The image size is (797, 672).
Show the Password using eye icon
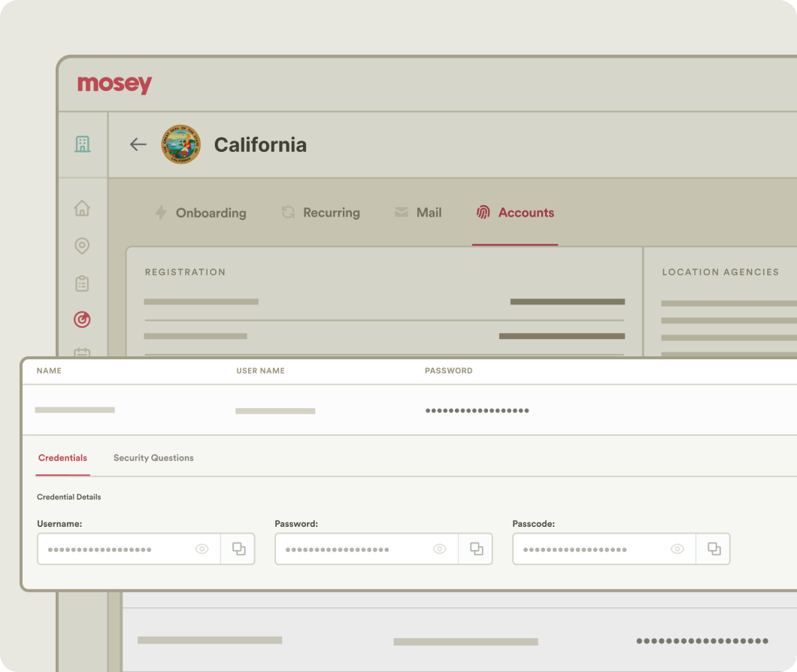click(439, 549)
